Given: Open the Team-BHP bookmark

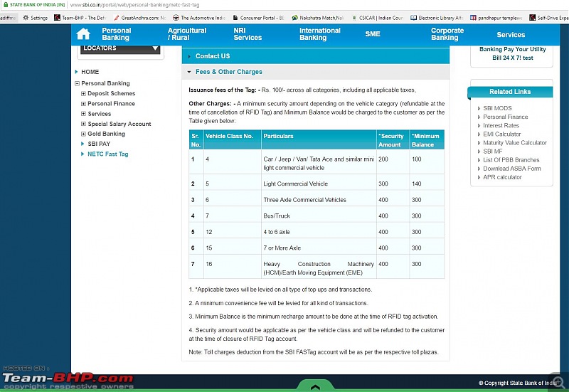Looking at the screenshot, I should click(x=80, y=17).
